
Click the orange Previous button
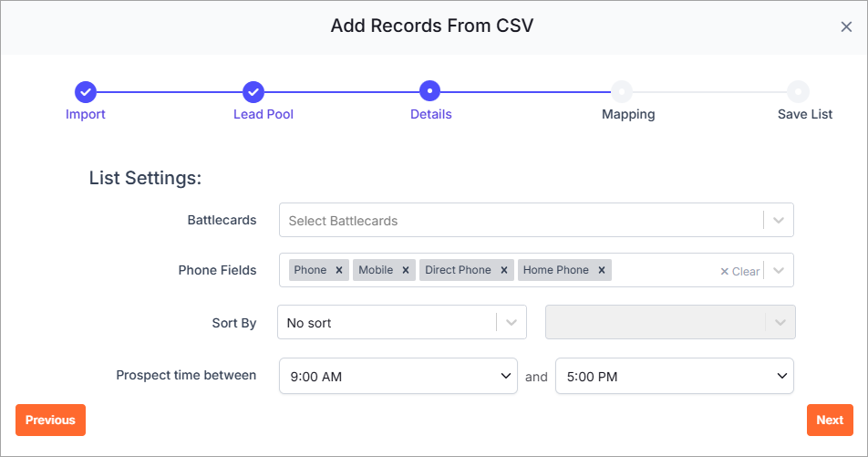click(50, 420)
